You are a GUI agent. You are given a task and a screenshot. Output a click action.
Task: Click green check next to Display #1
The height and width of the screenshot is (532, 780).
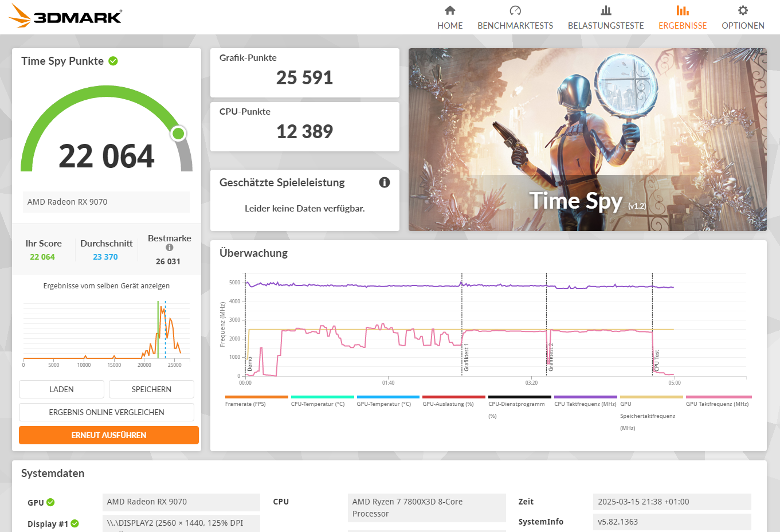coord(75,523)
